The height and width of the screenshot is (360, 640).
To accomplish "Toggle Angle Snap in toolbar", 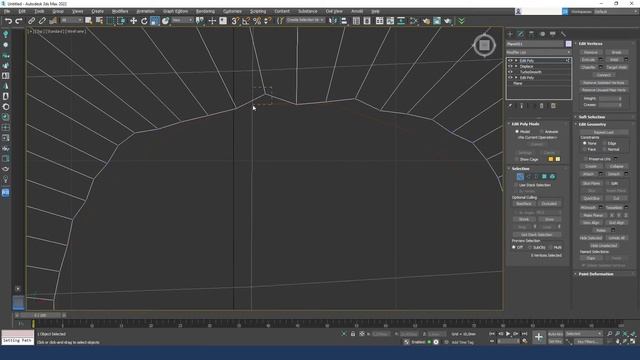I will [246, 21].
